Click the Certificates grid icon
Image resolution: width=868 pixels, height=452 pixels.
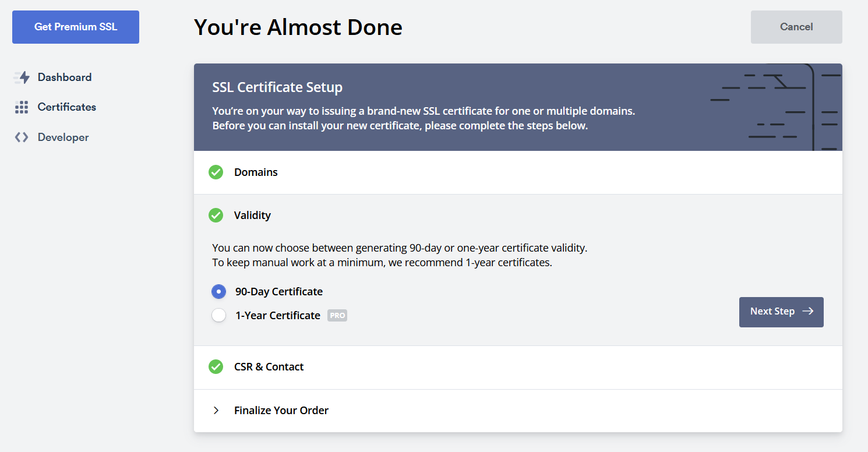(x=22, y=107)
